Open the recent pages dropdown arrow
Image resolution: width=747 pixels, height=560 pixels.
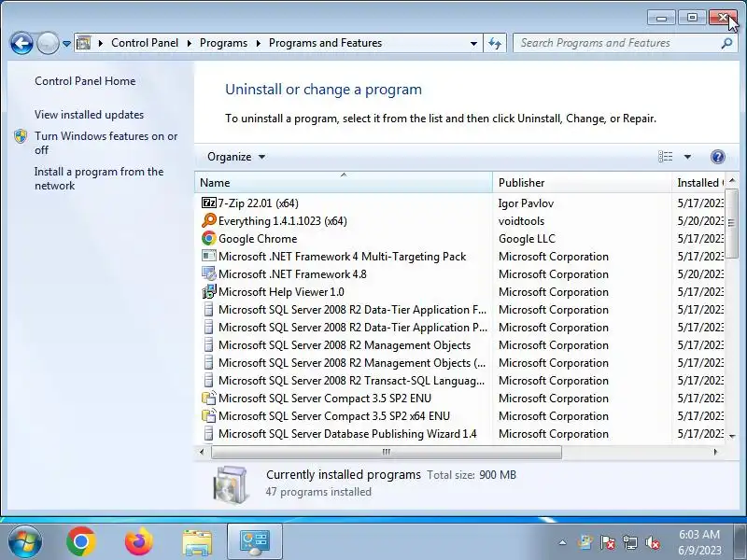(66, 44)
